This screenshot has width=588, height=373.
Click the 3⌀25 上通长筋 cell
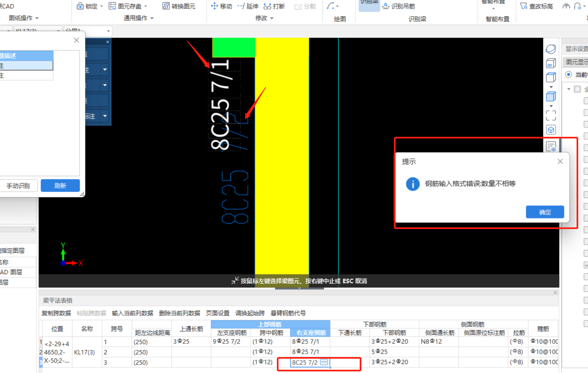[x=191, y=341]
